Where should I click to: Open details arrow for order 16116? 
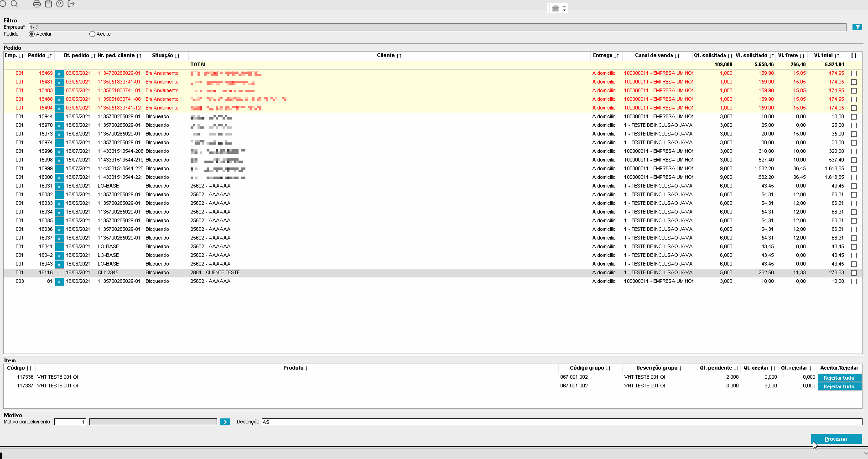pyautogui.click(x=59, y=273)
